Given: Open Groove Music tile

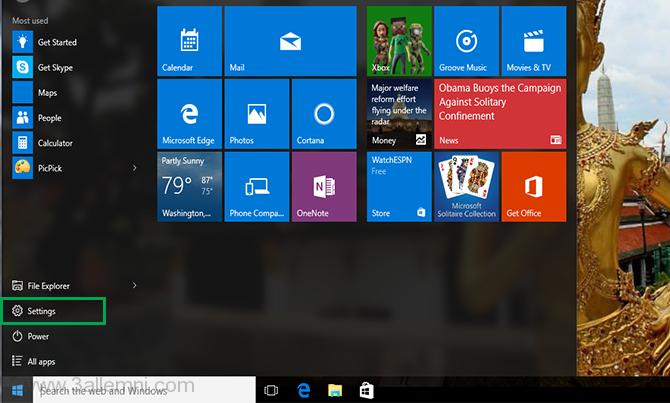Looking at the screenshot, I should tap(466, 41).
